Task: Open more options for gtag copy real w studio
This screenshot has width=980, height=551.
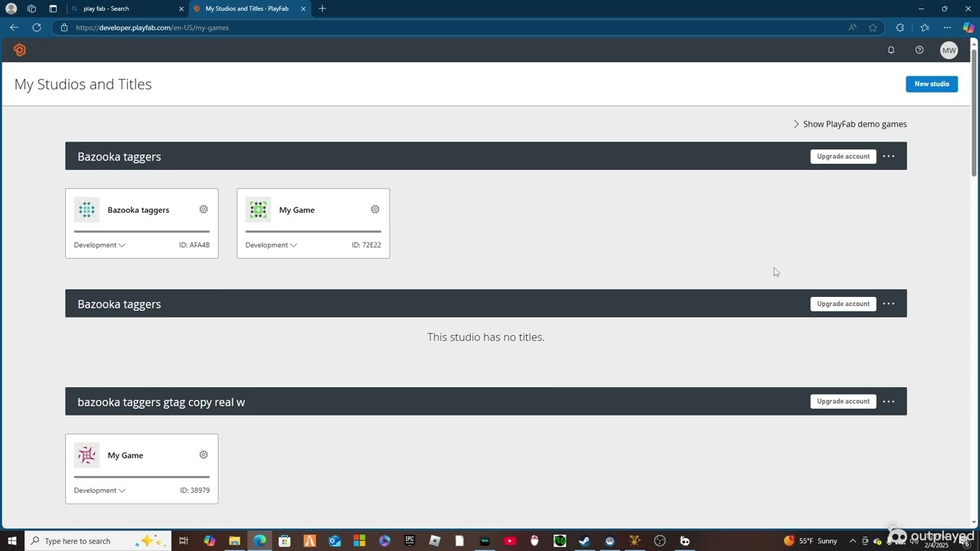Action: point(889,401)
